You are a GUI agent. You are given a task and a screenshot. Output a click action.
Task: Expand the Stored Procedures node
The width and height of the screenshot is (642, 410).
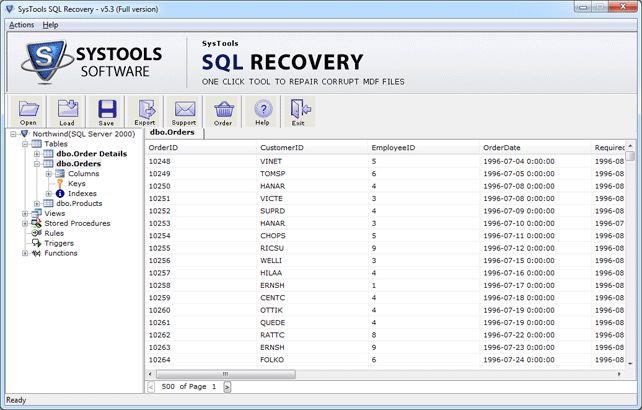tap(25, 223)
